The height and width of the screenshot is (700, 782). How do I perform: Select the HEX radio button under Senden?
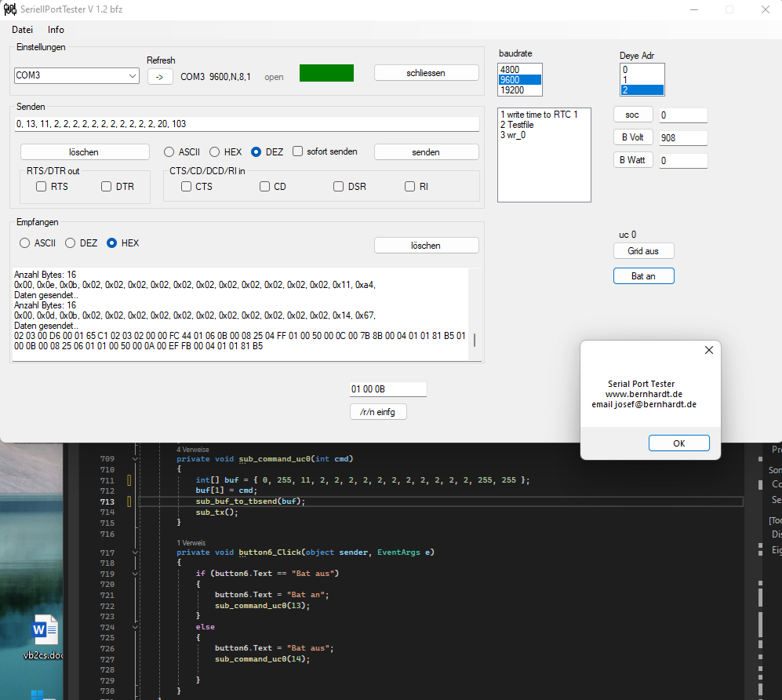(213, 151)
